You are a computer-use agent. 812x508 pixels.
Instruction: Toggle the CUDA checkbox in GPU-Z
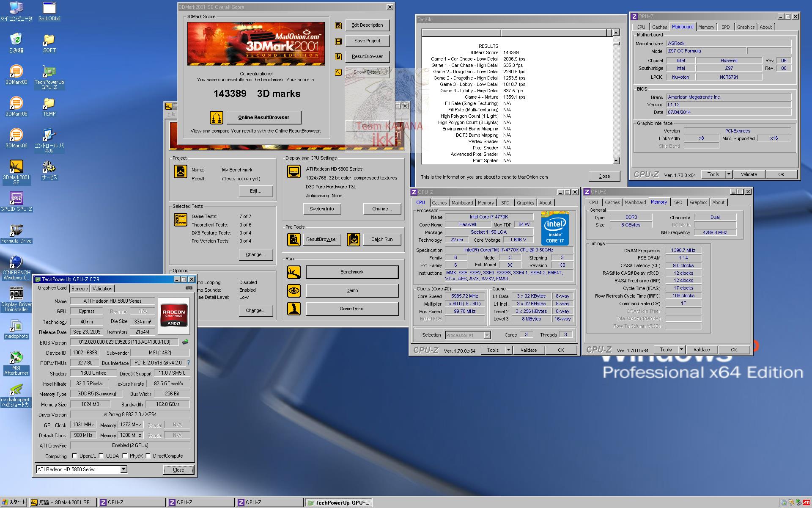coord(101,456)
